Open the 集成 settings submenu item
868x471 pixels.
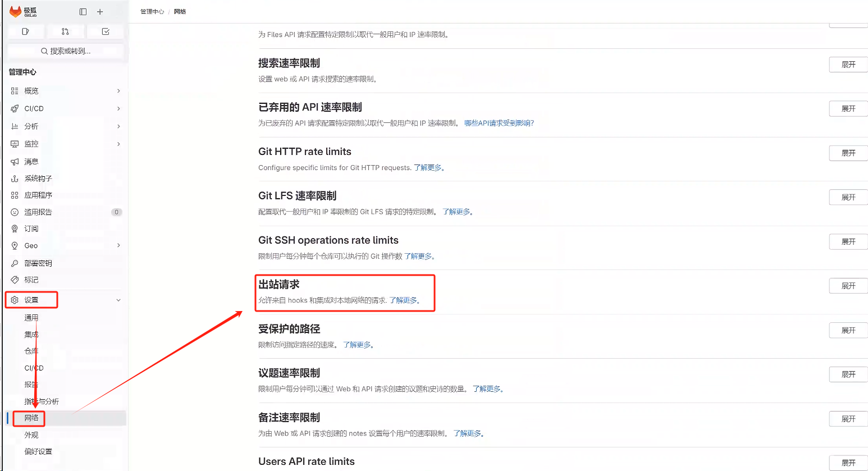point(31,335)
